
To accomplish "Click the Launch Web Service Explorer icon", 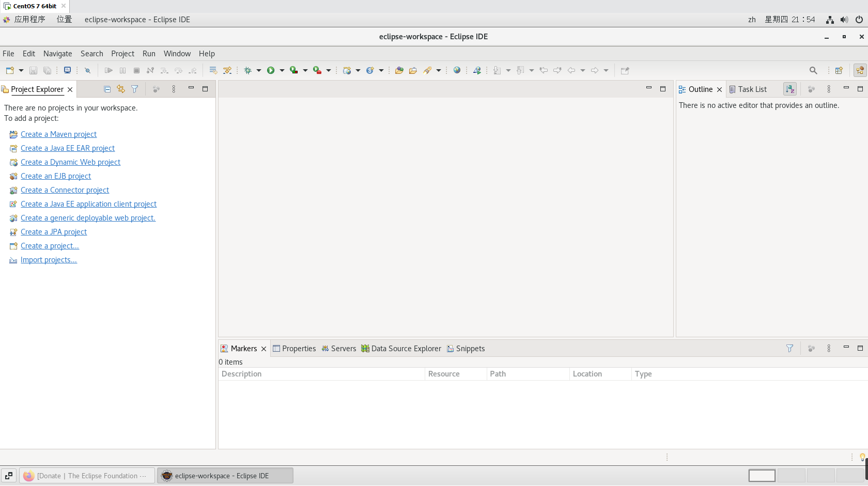I will 477,70.
